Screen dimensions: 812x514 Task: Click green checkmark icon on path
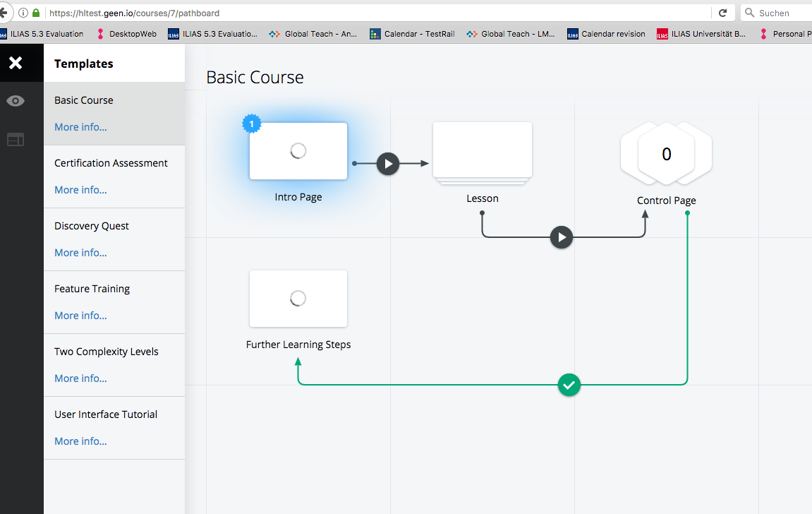pyautogui.click(x=569, y=385)
